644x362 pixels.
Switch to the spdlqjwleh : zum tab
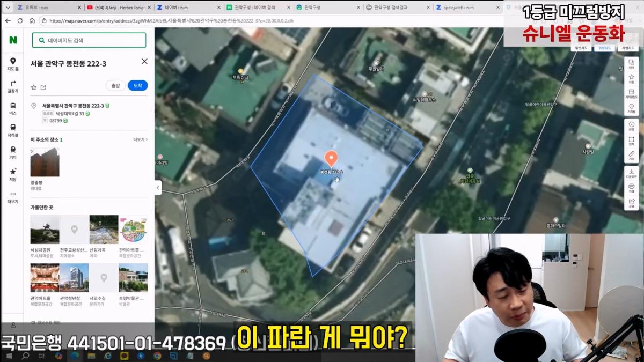[x=467, y=8]
